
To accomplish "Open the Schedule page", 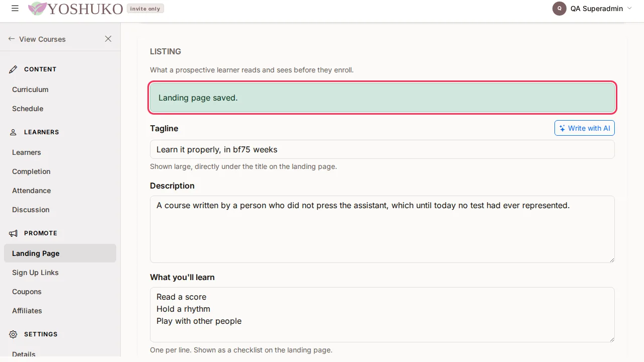I will (28, 109).
